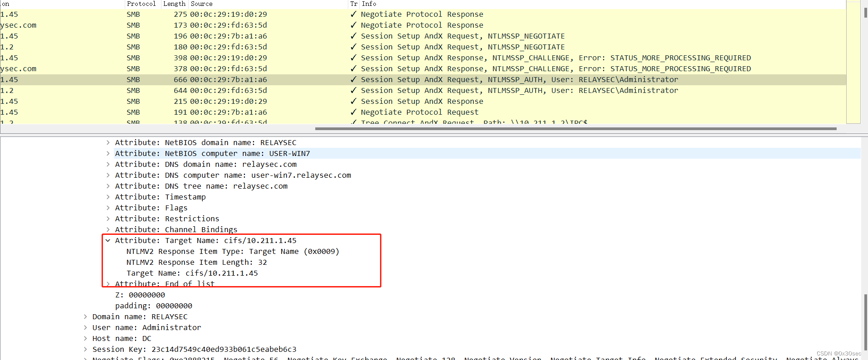Expand the DNS domain name attribute
868x360 pixels.
pos(108,164)
